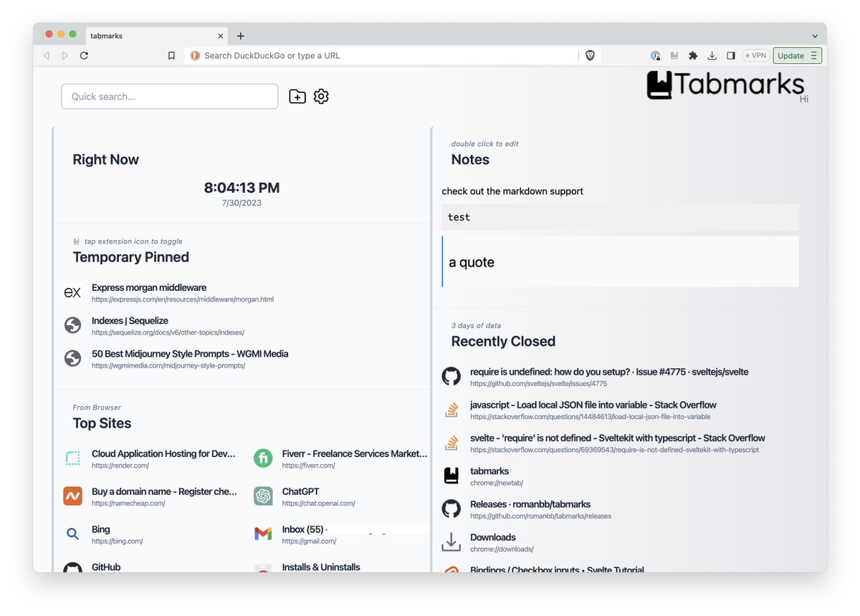
Task: Click 'tap extension icon to toggle' hint
Action: [133, 241]
